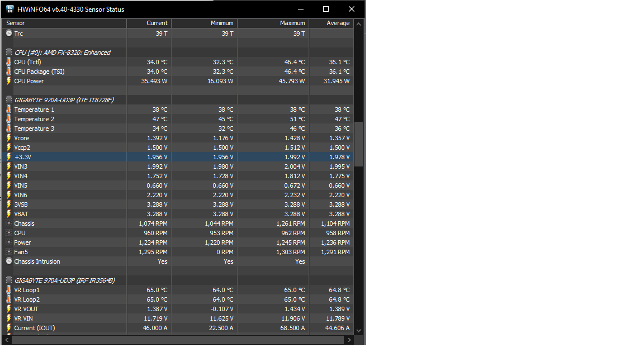The image size is (644, 362).
Task: Click chip icon for GIGABYTE ITE IT8728F group
Action: coord(9,100)
